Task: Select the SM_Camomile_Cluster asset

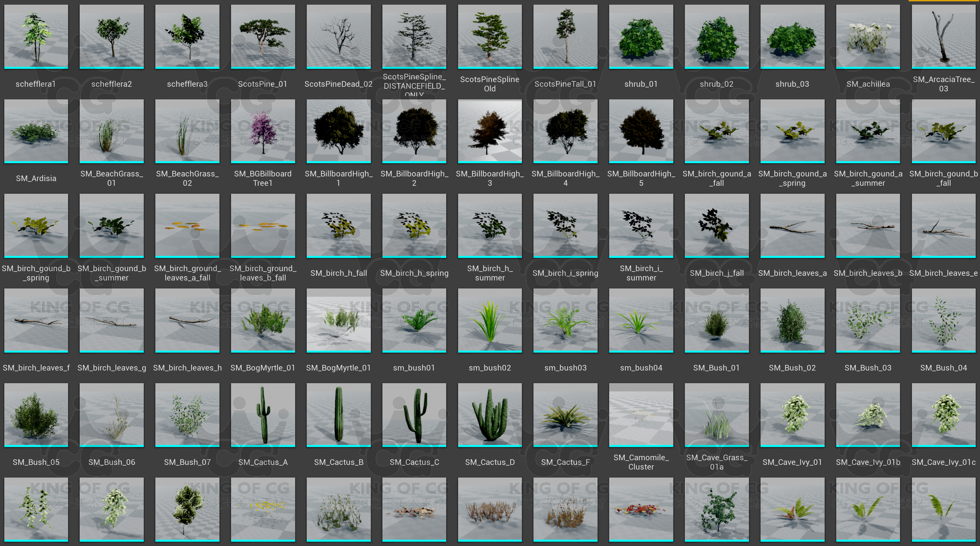Action: (x=641, y=414)
